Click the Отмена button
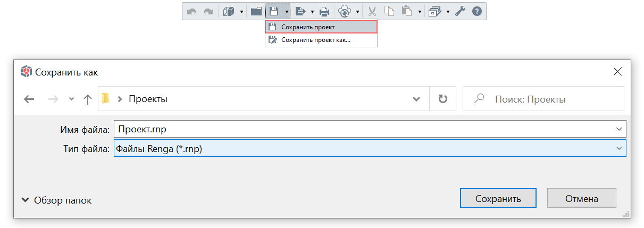 582,198
